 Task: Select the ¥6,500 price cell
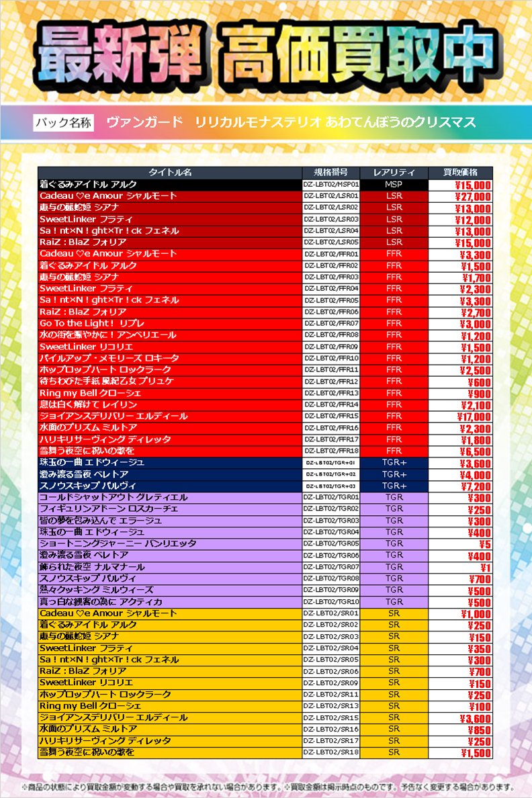tap(460, 451)
